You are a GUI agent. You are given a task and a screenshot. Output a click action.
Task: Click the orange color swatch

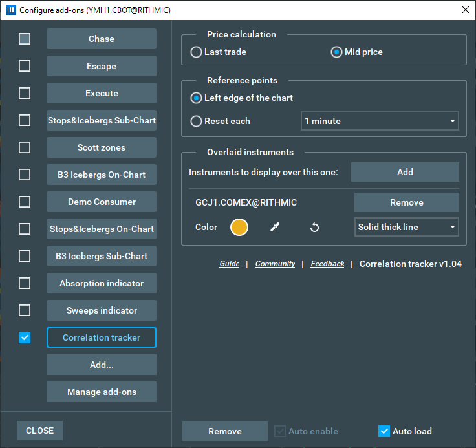click(x=239, y=228)
